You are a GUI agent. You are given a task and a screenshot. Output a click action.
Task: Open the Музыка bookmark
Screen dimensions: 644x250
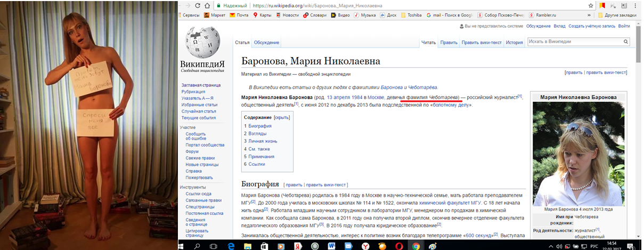(364, 15)
